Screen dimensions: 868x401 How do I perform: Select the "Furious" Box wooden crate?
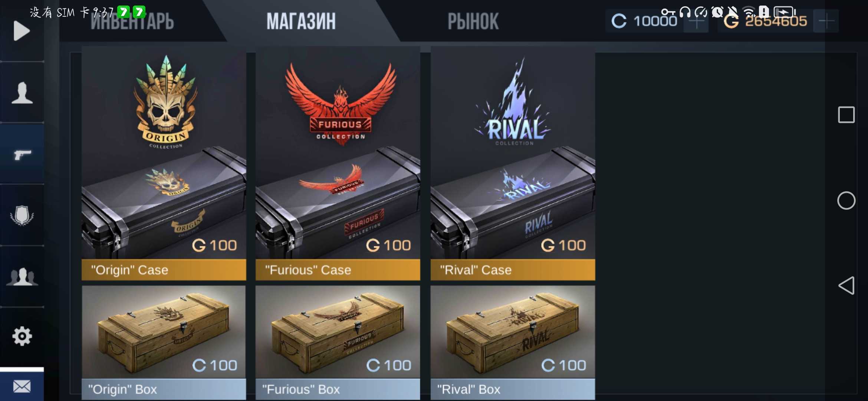pos(338,342)
